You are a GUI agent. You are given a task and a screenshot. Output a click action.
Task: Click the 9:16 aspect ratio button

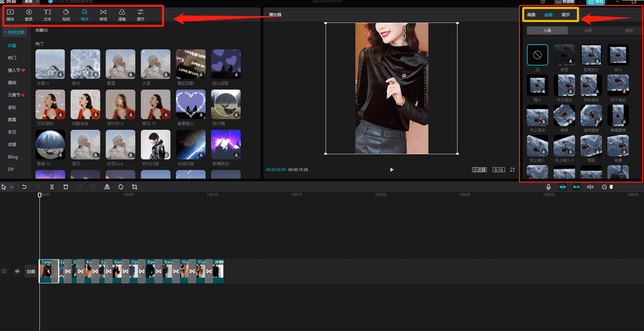[498, 170]
